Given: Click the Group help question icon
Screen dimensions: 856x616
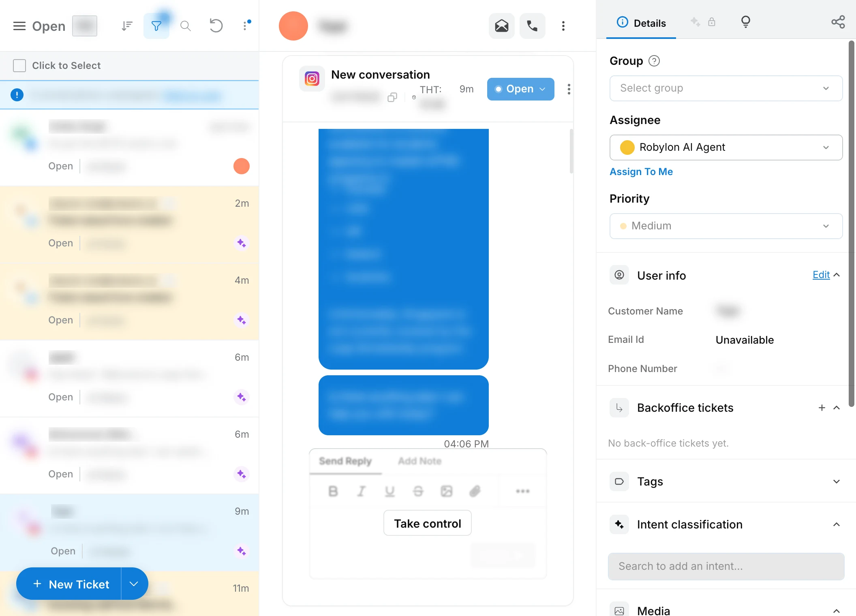Looking at the screenshot, I should click(654, 61).
